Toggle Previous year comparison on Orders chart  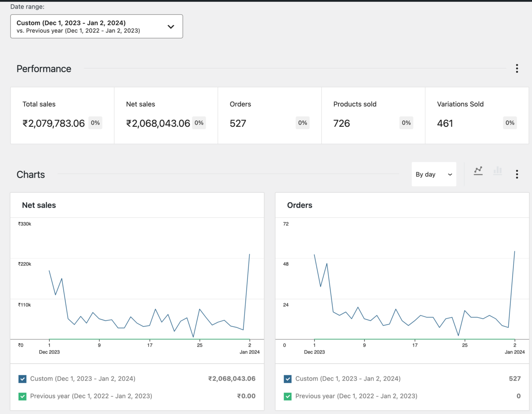tap(287, 396)
